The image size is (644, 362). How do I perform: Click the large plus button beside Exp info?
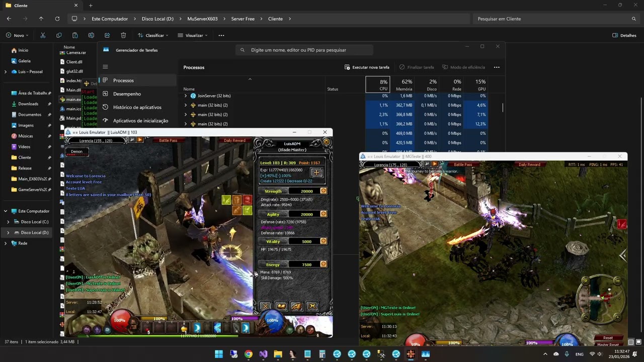tap(316, 173)
